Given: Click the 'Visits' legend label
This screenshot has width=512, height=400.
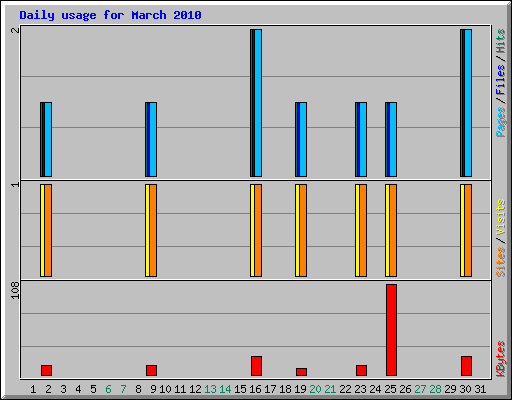Looking at the screenshot, I should (x=500, y=217).
